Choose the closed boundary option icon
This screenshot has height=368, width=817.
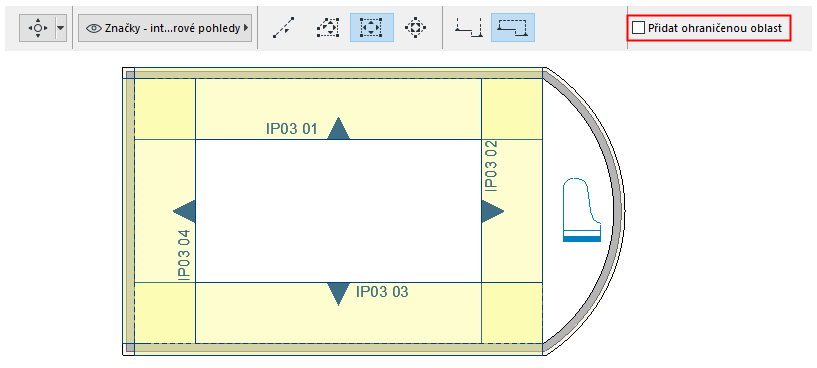coord(513,28)
